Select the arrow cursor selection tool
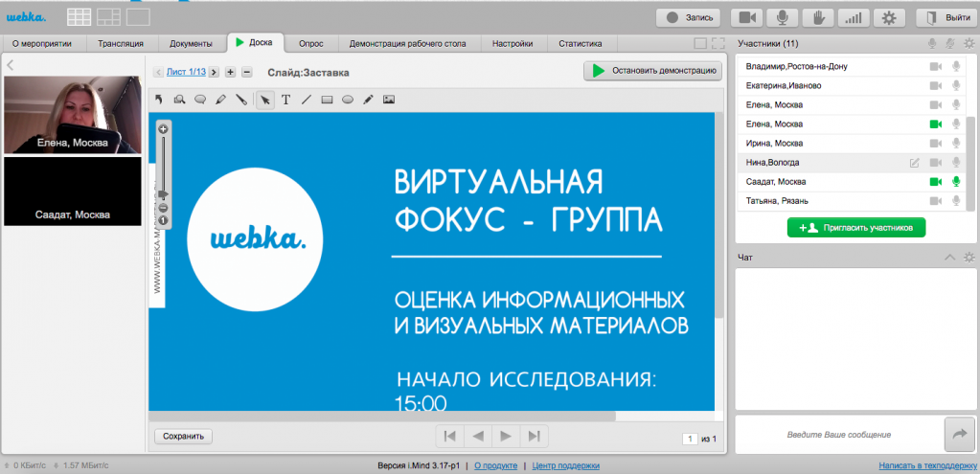The image size is (980, 474). [x=265, y=100]
